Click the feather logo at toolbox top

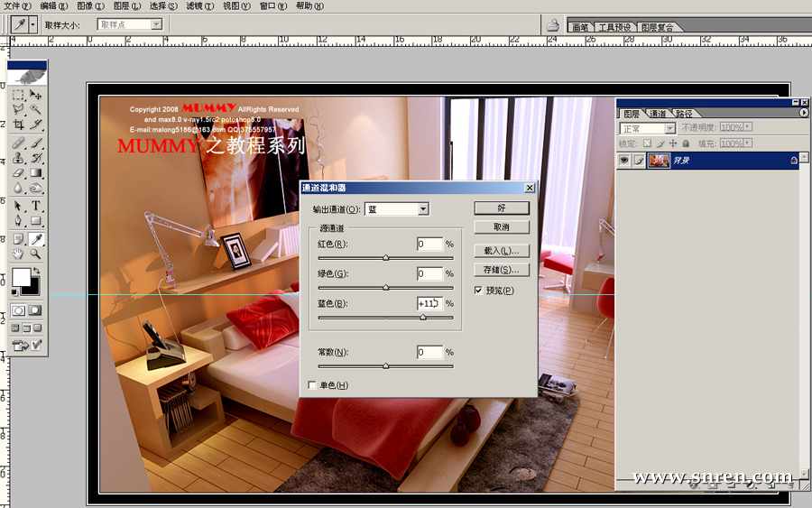click(x=27, y=78)
